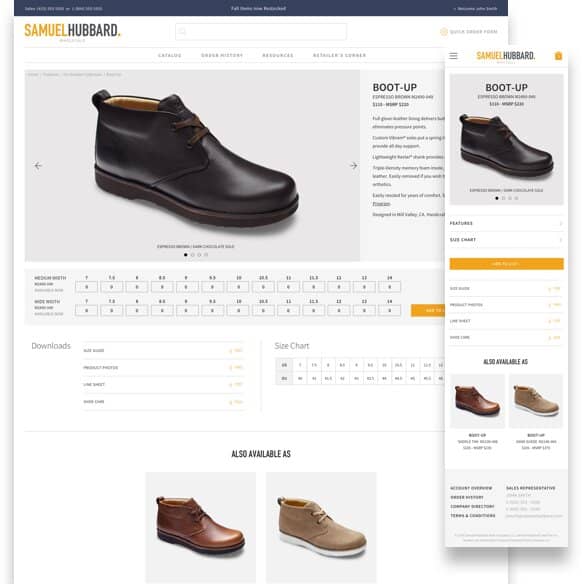Open the tan suede boot thumbnail in mobile view

click(x=536, y=401)
